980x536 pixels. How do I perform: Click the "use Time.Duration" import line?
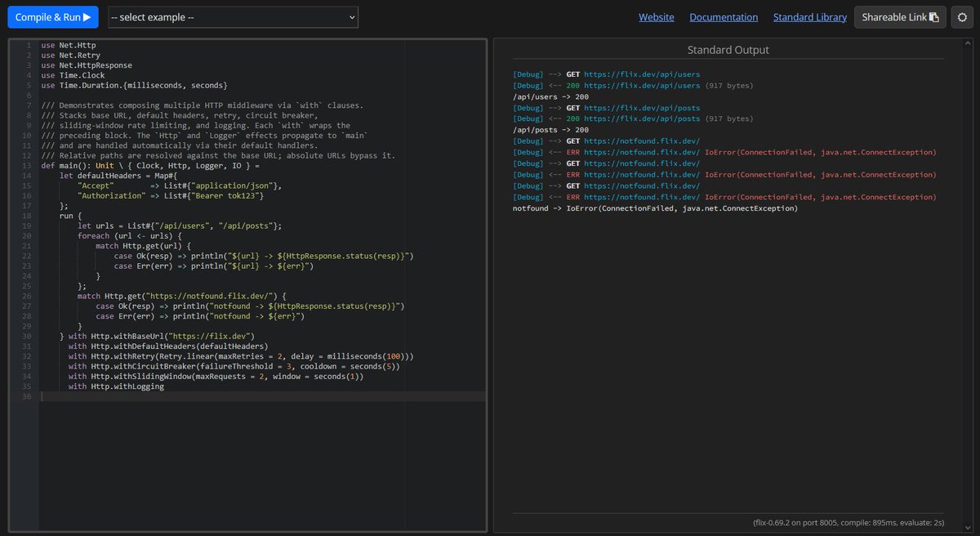(134, 85)
